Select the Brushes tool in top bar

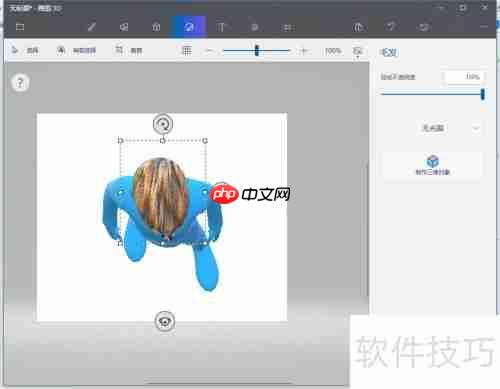[x=92, y=27]
